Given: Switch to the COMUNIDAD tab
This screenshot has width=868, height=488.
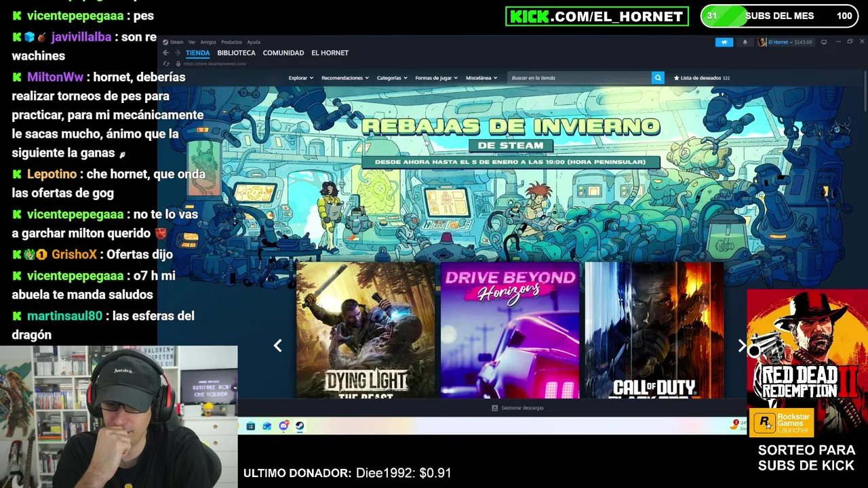Looking at the screenshot, I should tap(283, 53).
